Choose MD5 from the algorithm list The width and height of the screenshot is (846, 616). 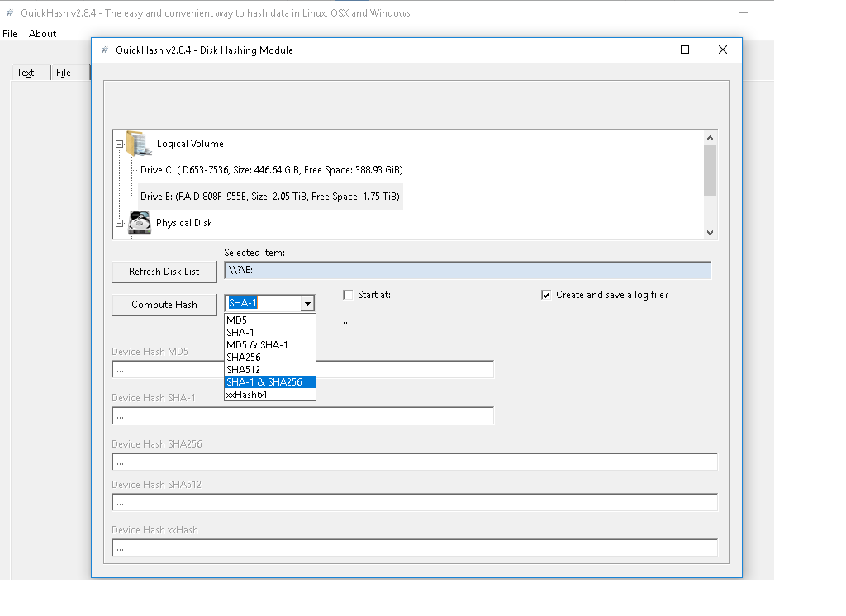237,320
